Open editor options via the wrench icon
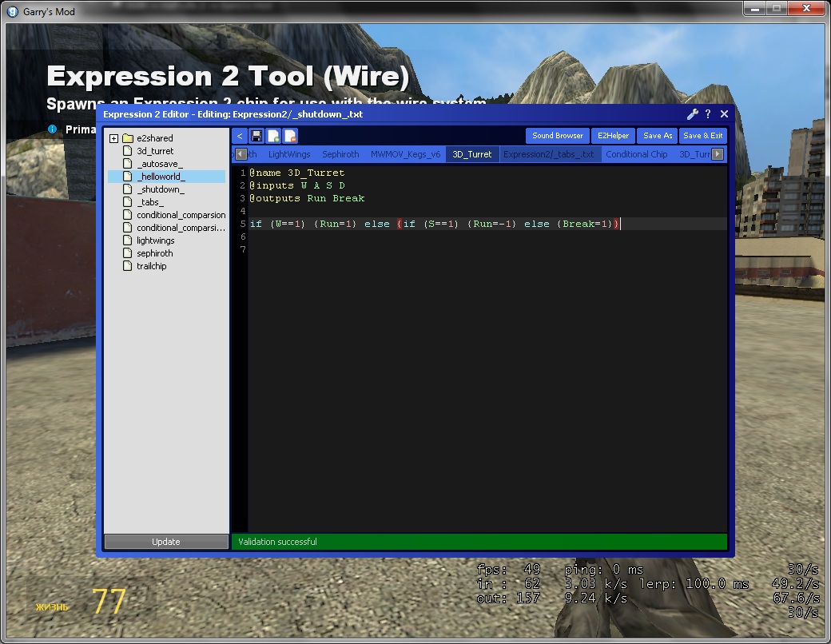The height and width of the screenshot is (644, 831). pyautogui.click(x=692, y=114)
